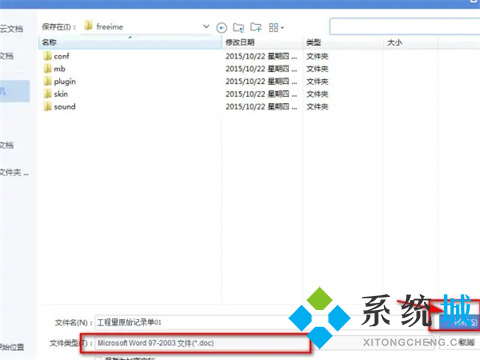480x360 pixels.
Task: Select the sound folder
Action: [x=65, y=107]
